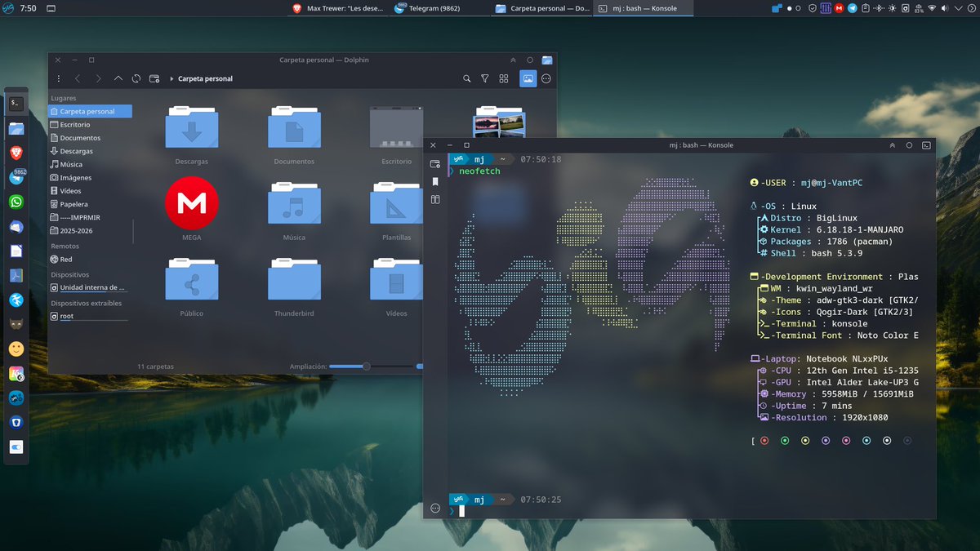Select Imágenes in Places sidebar
Screen dimensions: 980x551
coord(90,177)
